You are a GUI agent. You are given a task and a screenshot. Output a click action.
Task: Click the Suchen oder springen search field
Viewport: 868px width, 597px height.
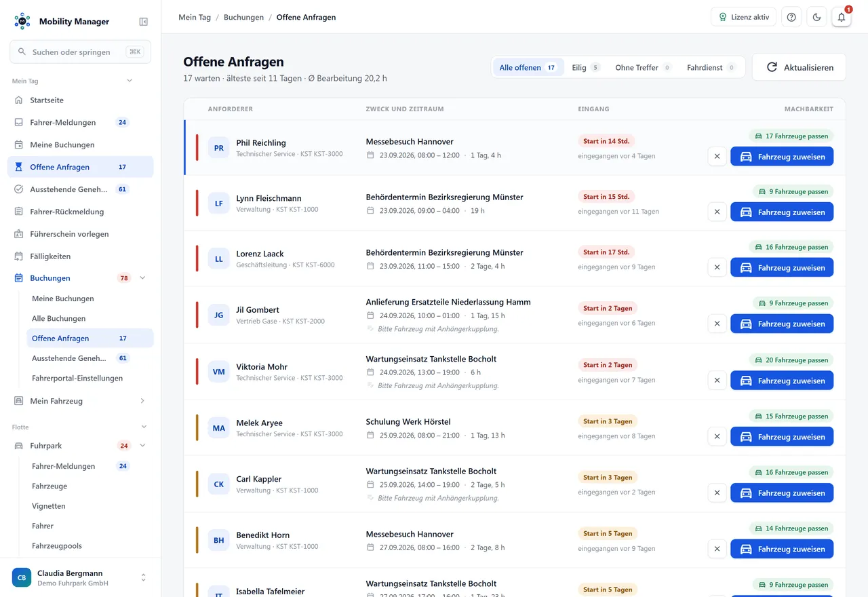click(81, 52)
